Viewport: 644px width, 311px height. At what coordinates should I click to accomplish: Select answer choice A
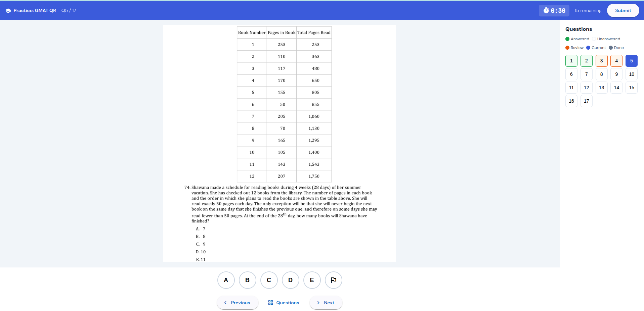coord(226,280)
